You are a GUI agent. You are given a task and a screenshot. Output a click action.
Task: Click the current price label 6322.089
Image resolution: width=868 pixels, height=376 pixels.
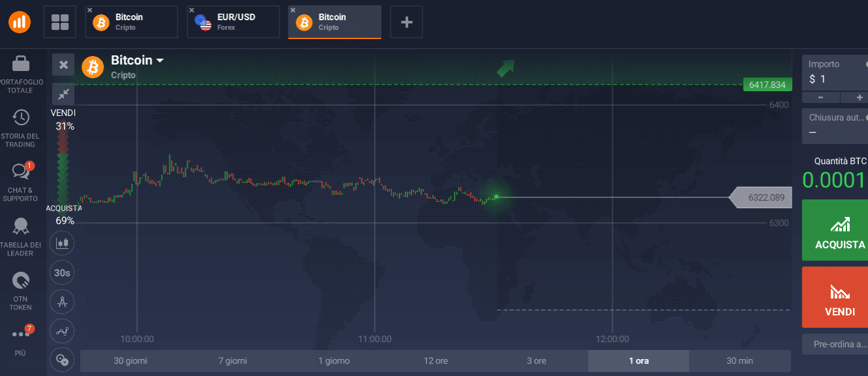[760, 197]
